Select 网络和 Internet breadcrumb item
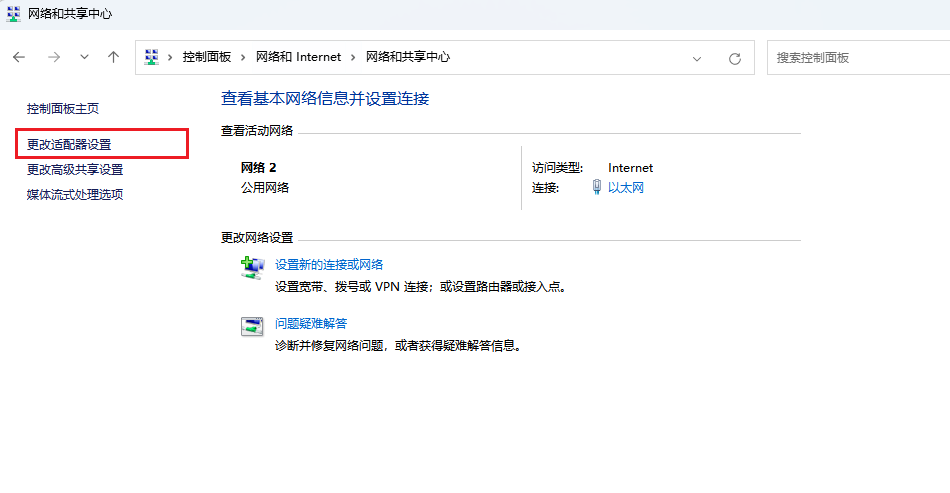The width and height of the screenshot is (950, 493). coord(298,57)
